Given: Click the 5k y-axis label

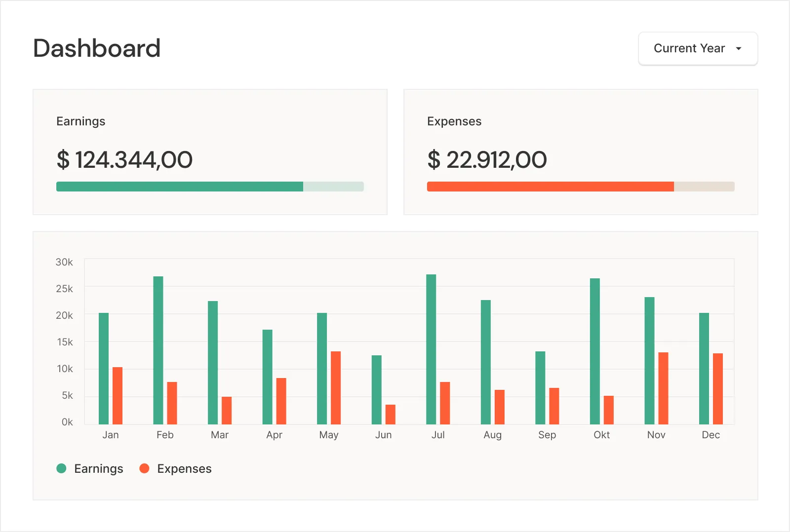Looking at the screenshot, I should click(67, 395).
